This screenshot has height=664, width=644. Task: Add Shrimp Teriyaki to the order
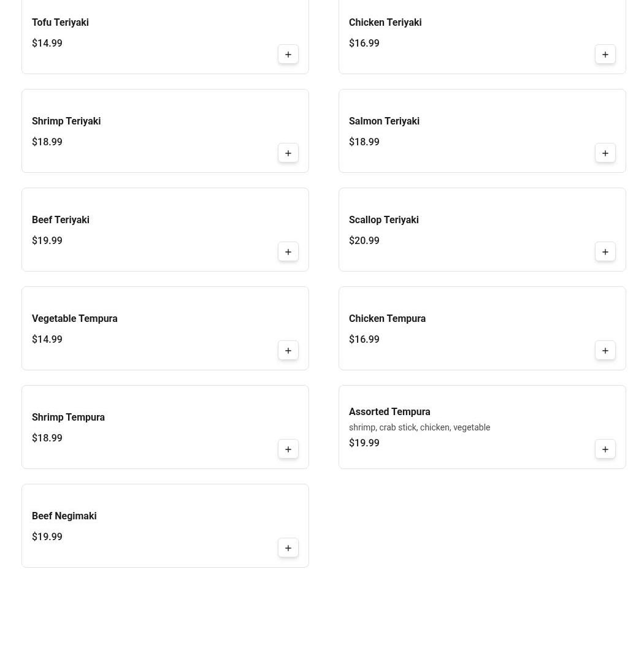[x=288, y=153]
